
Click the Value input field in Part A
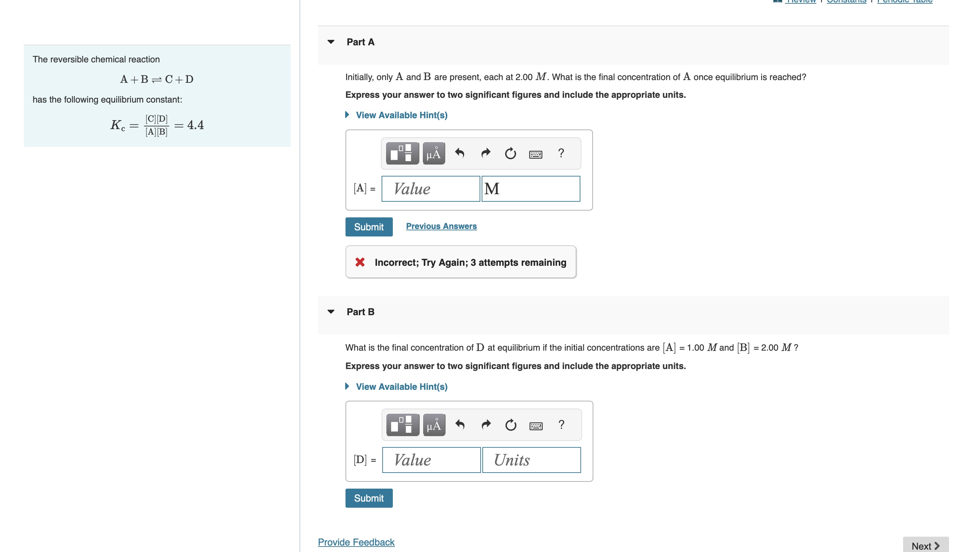[430, 188]
